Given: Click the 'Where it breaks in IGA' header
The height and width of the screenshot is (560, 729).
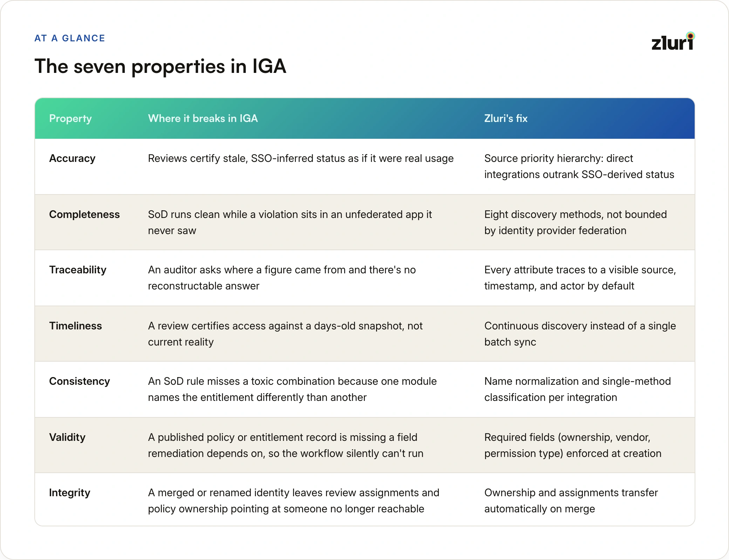Looking at the screenshot, I should click(x=203, y=118).
